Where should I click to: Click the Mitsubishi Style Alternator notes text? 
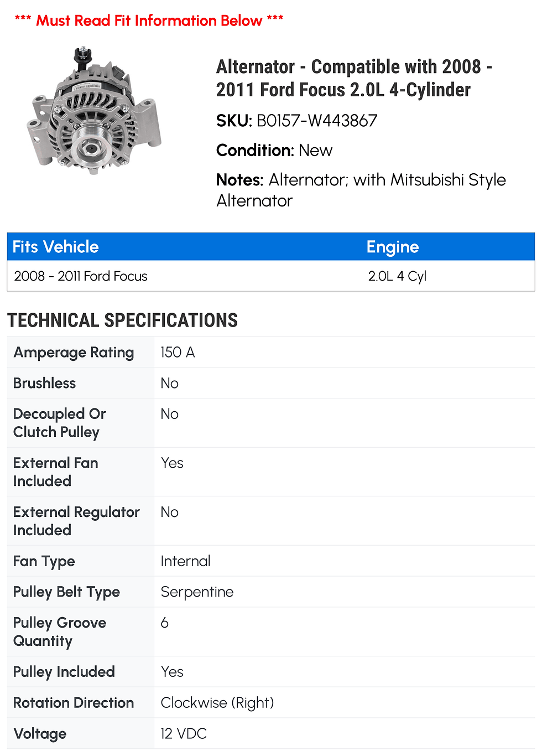coord(361,190)
